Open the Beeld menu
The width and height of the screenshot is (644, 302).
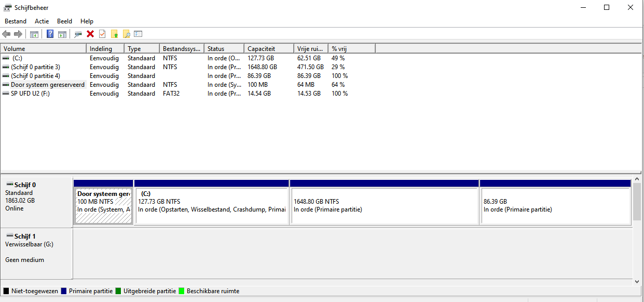(64, 21)
